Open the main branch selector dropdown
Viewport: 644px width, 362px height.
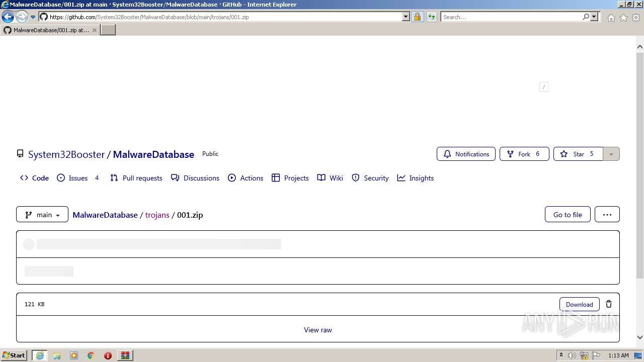(42, 215)
